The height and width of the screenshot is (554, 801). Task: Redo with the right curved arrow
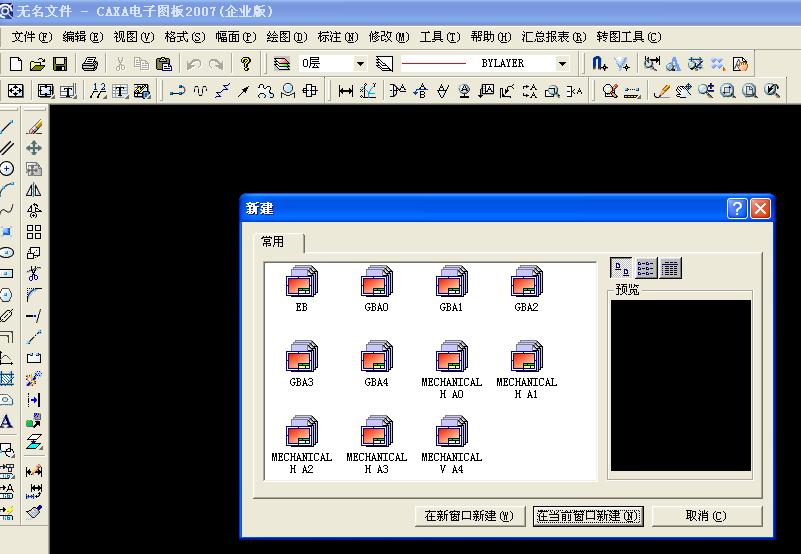216,64
